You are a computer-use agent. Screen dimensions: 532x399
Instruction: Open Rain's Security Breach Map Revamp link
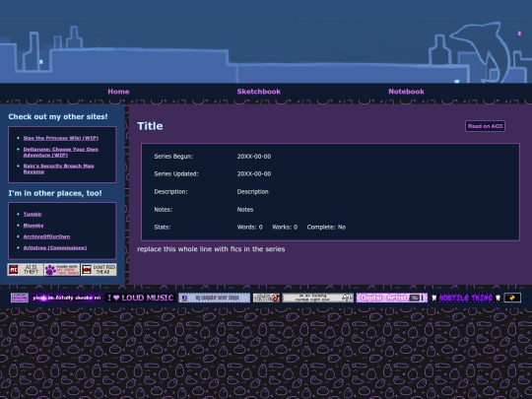pyautogui.click(x=58, y=168)
